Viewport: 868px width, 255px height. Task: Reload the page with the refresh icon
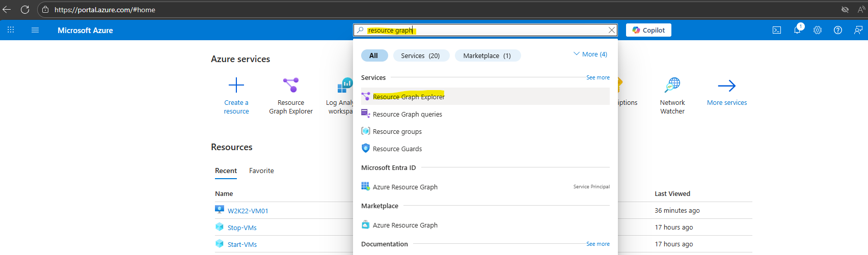point(25,10)
